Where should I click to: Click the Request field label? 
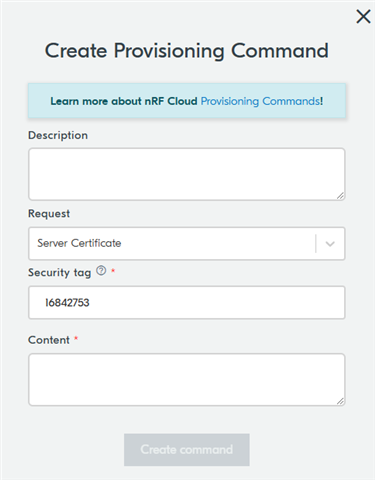49,214
